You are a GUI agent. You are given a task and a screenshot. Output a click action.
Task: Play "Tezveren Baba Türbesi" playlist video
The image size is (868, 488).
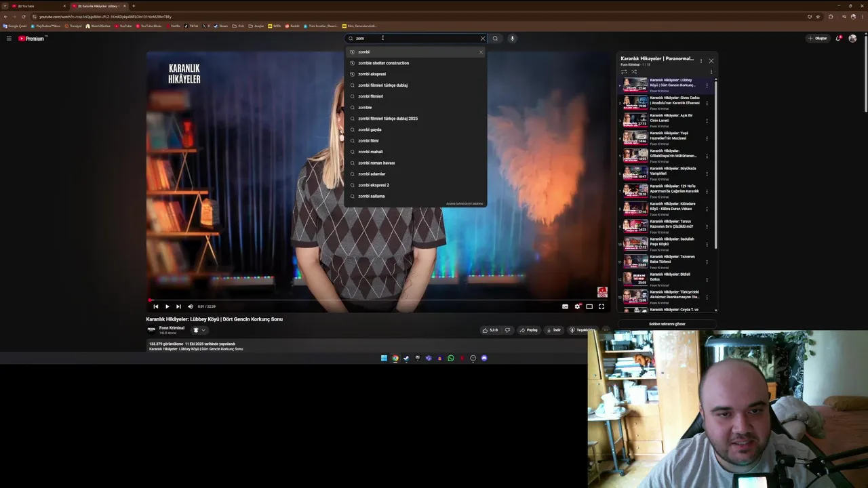click(x=665, y=261)
